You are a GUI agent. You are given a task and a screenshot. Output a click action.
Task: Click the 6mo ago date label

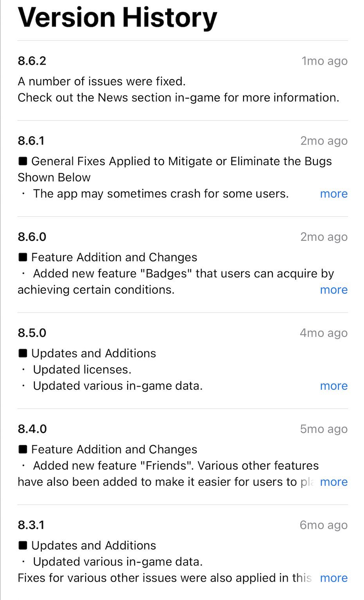pos(324,525)
